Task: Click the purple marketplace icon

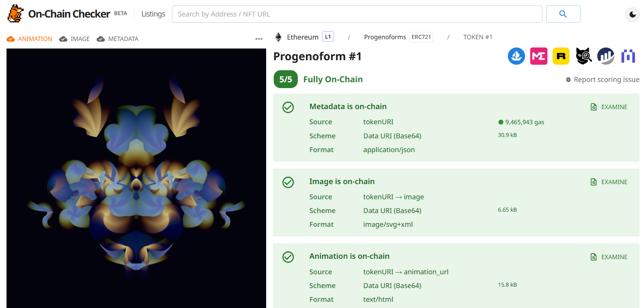Action: pyautogui.click(x=628, y=56)
